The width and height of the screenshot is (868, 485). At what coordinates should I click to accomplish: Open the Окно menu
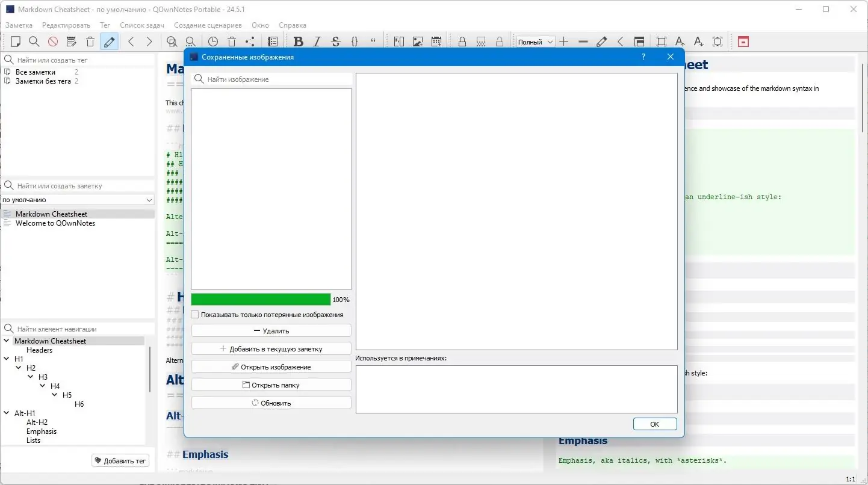coord(260,25)
